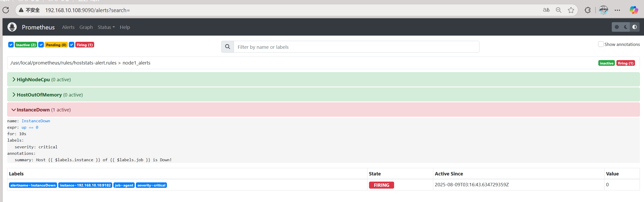This screenshot has height=202, width=644.
Task: Open the browser three-dot settings menu
Action: click(x=617, y=10)
